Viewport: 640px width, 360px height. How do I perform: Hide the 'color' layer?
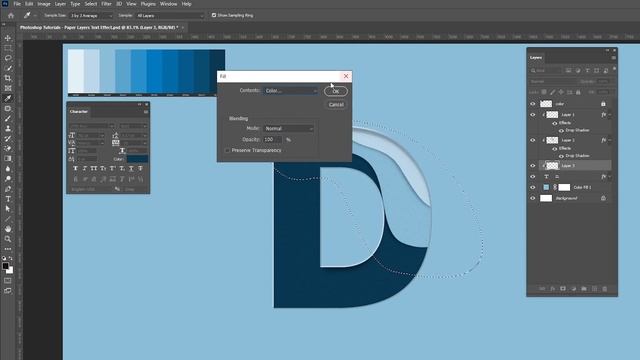pyautogui.click(x=533, y=104)
